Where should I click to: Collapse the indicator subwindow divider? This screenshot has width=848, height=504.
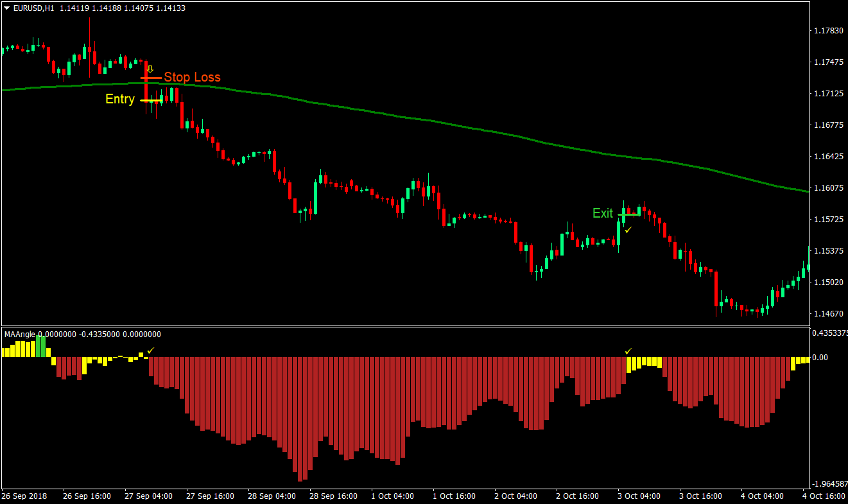pos(424,325)
